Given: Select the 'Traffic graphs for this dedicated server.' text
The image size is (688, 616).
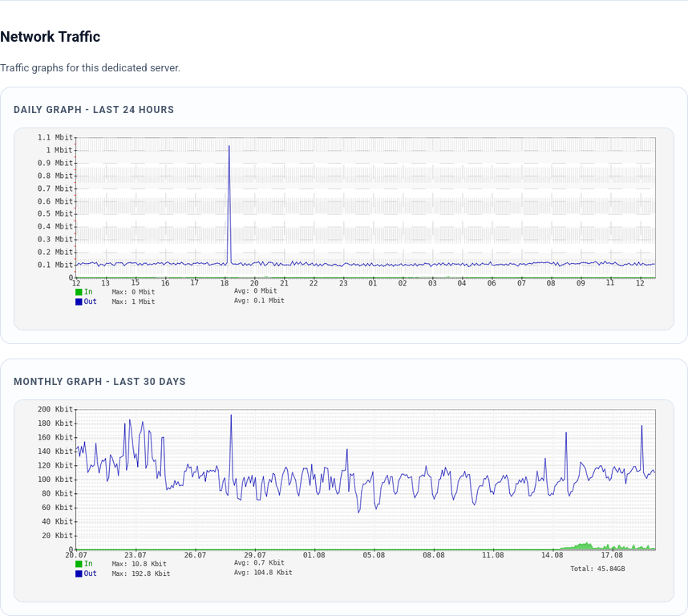Looking at the screenshot, I should (90, 68).
